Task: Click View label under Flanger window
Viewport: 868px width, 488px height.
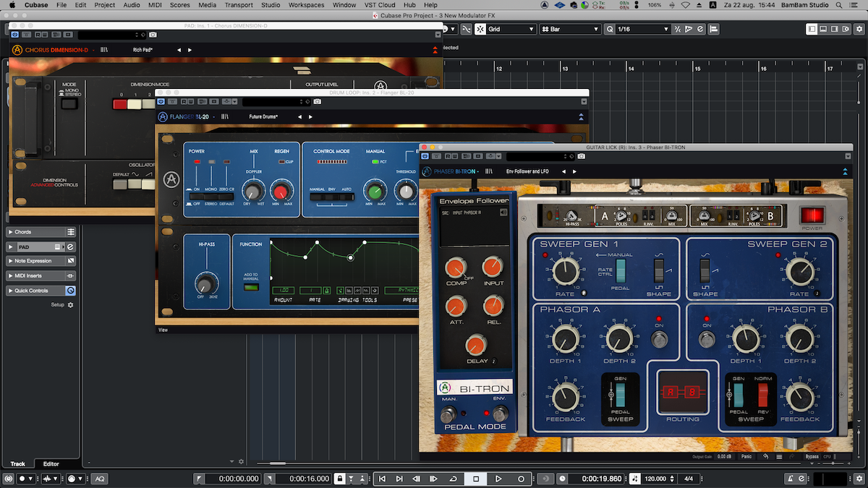Action: pyautogui.click(x=163, y=330)
